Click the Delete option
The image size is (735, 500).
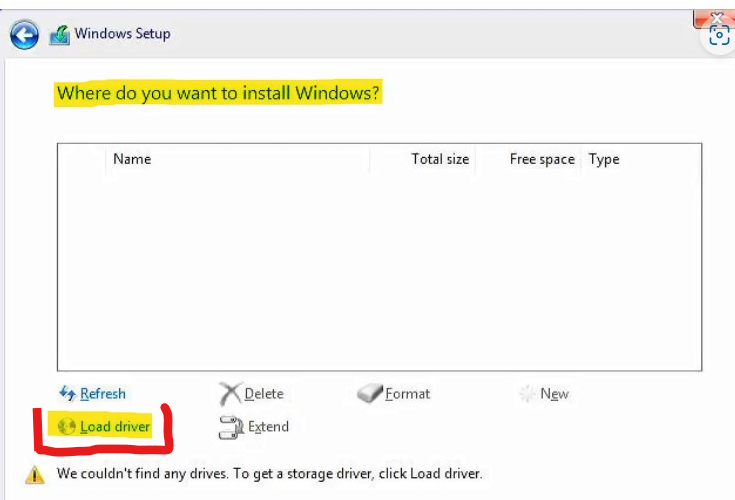(x=264, y=394)
